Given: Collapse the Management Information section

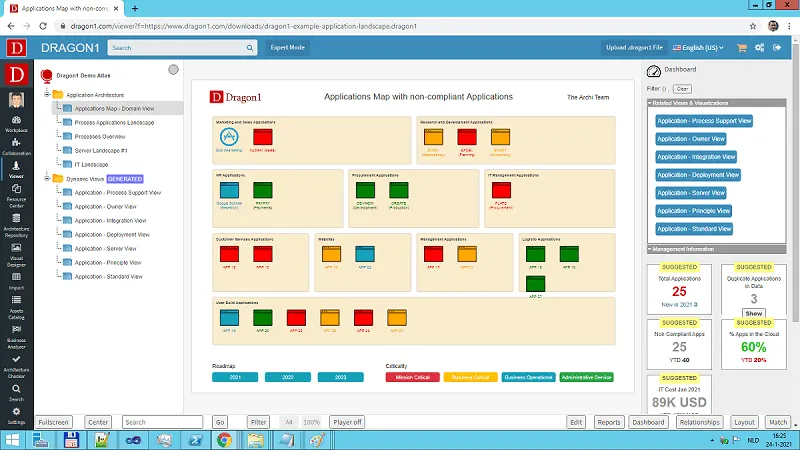Looking at the screenshot, I should (716, 249).
